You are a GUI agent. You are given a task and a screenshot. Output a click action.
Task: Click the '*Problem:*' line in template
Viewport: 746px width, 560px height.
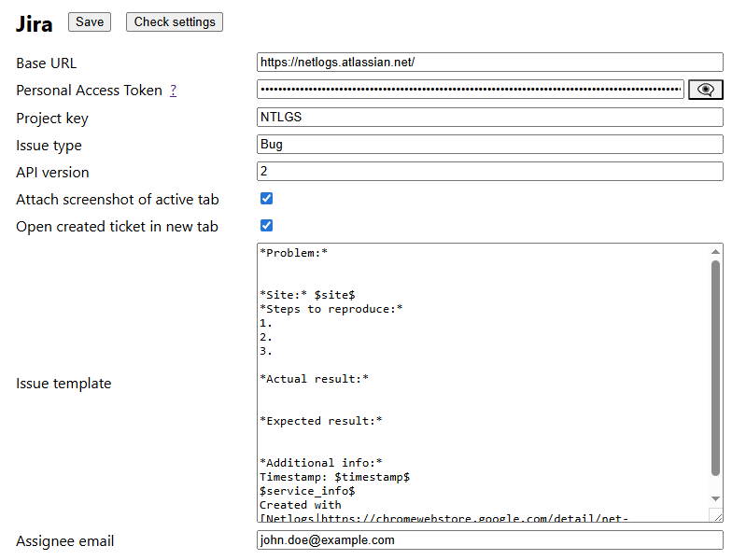[x=293, y=253]
